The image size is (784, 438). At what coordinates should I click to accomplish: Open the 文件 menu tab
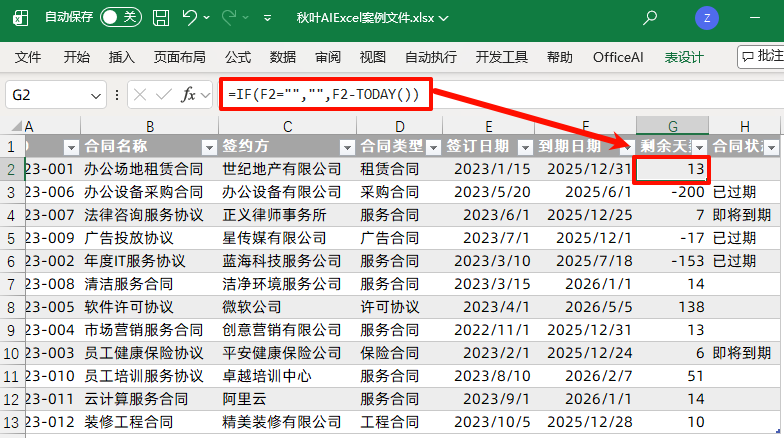[28, 57]
